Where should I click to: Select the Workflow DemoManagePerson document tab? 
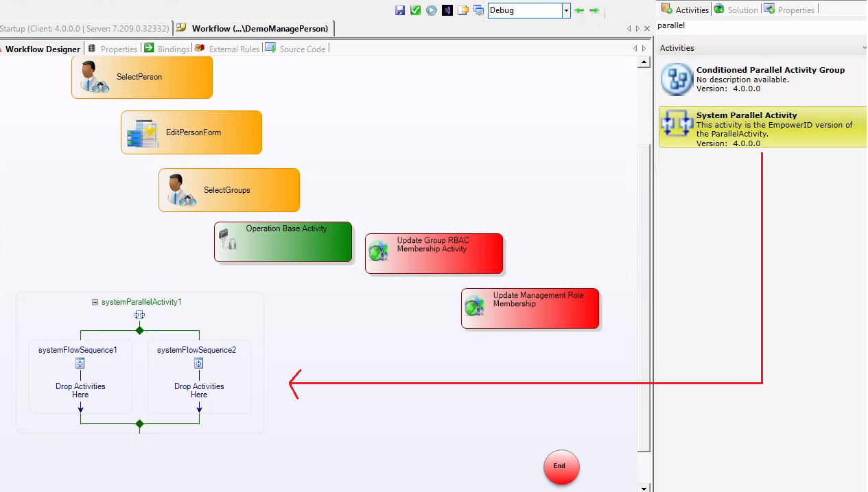[x=255, y=28]
